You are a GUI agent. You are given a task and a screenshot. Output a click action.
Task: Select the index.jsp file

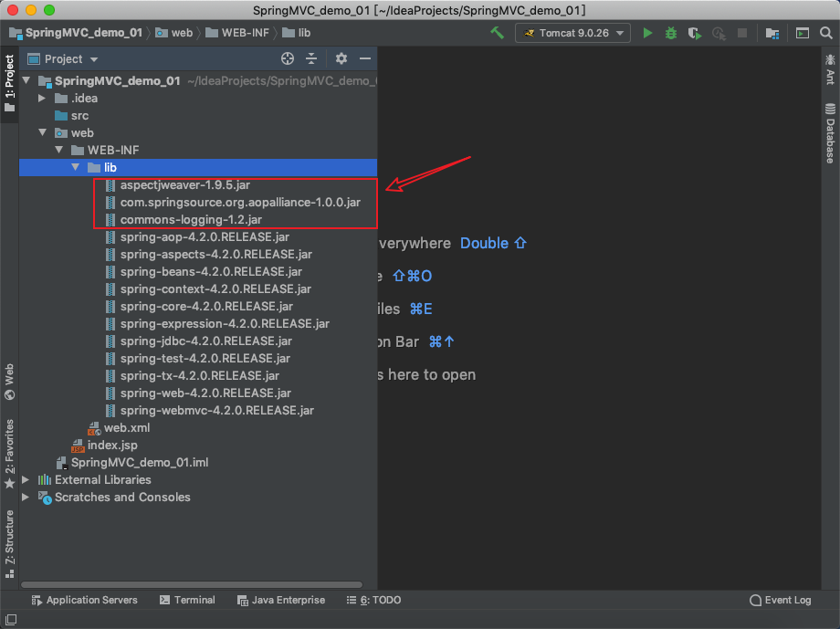(112, 445)
